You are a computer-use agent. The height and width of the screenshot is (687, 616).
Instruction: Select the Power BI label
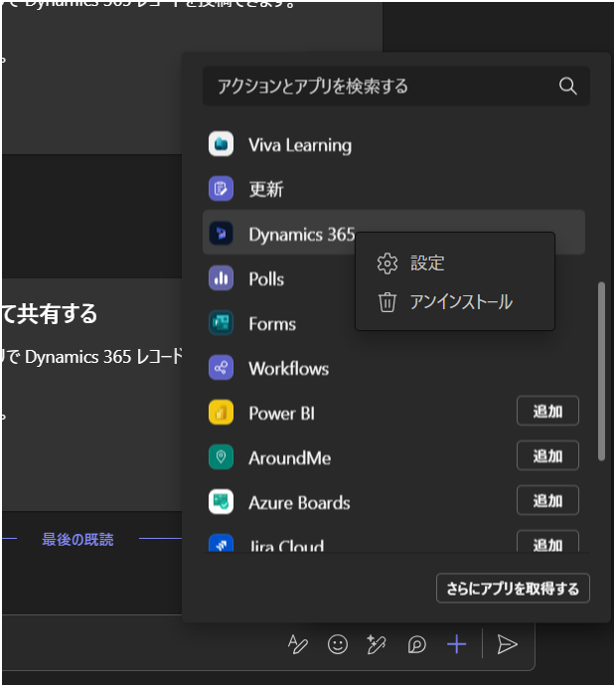click(281, 414)
